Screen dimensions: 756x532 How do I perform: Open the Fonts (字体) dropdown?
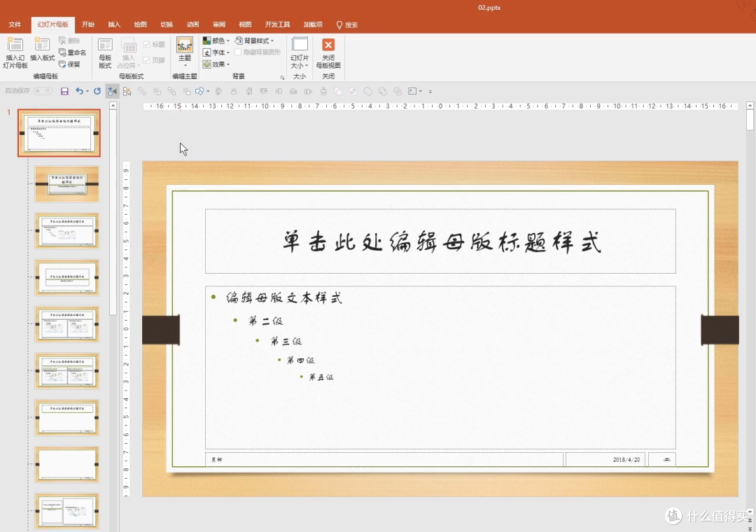coord(216,52)
